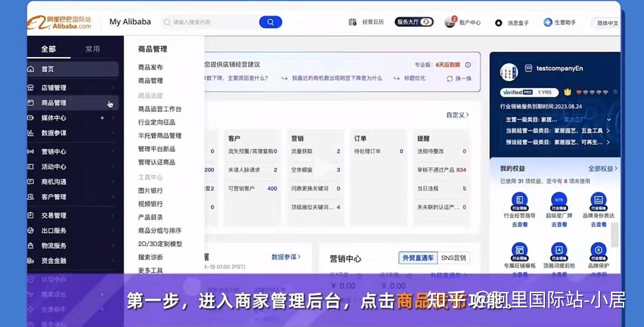Click 可营销客户 400 value
The image size is (644, 327).
pyautogui.click(x=272, y=189)
